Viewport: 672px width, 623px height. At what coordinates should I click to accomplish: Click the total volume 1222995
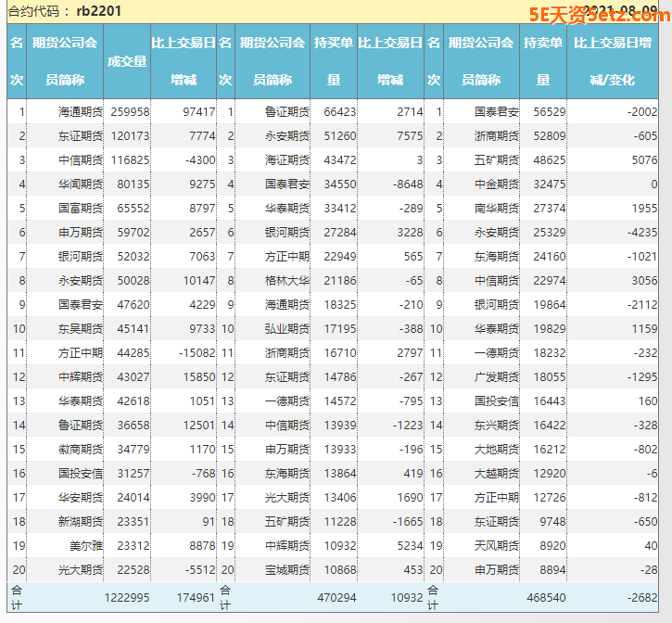[127, 598]
